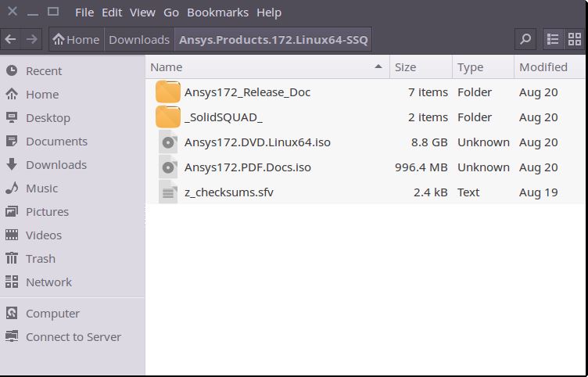Viewport: 588px width, 377px height.
Task: Click the Home house icon in sidebar
Action: [12, 94]
